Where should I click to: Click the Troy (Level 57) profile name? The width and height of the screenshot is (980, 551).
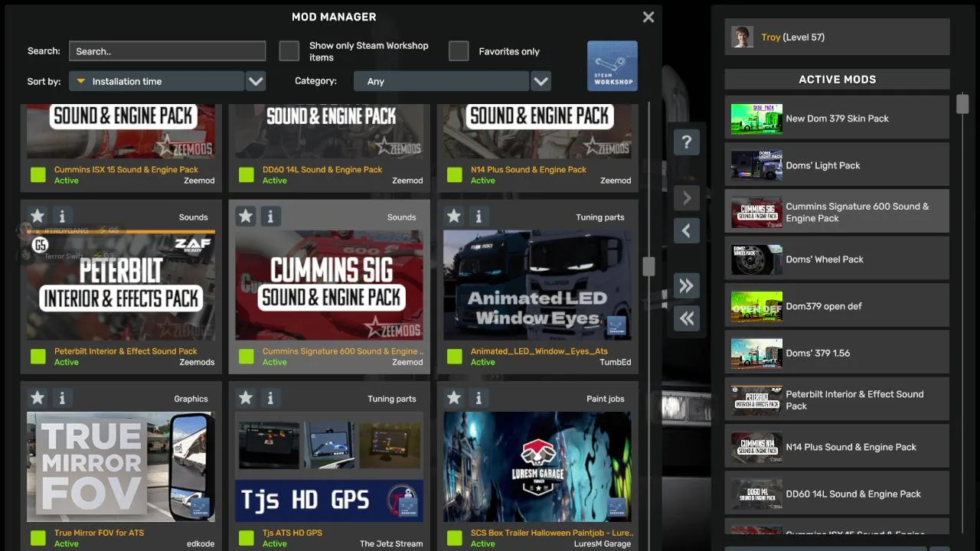[x=792, y=37]
